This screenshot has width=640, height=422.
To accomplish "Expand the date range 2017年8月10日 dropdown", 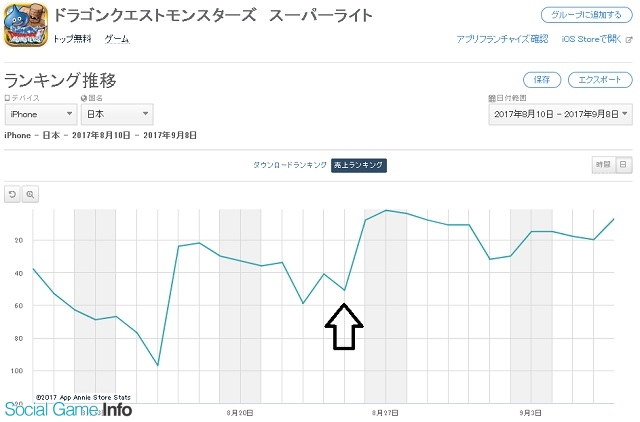I will pyautogui.click(x=560, y=114).
